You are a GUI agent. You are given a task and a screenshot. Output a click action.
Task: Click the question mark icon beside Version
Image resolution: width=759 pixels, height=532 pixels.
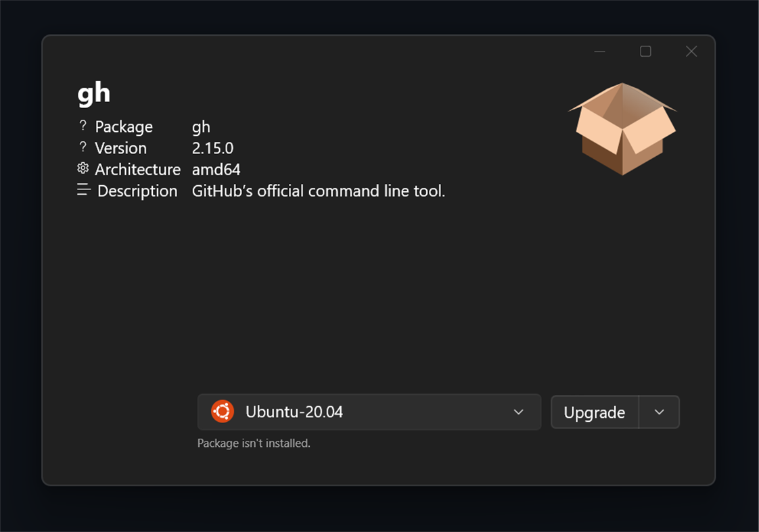(x=83, y=147)
